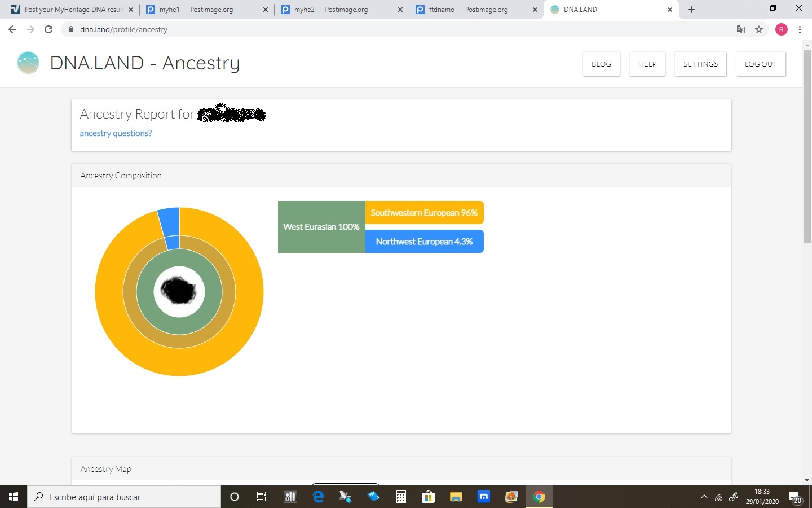Open the BLOG page
Image resolution: width=812 pixels, height=508 pixels.
[x=601, y=64]
